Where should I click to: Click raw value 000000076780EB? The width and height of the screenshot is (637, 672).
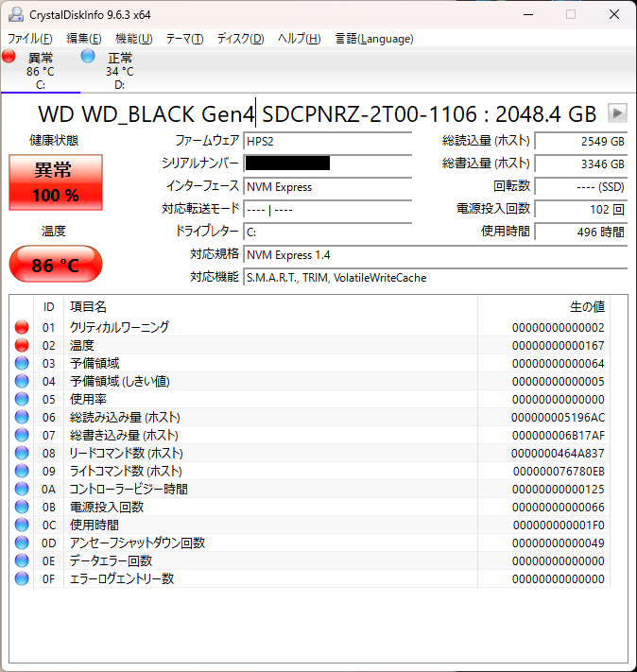[559, 472]
